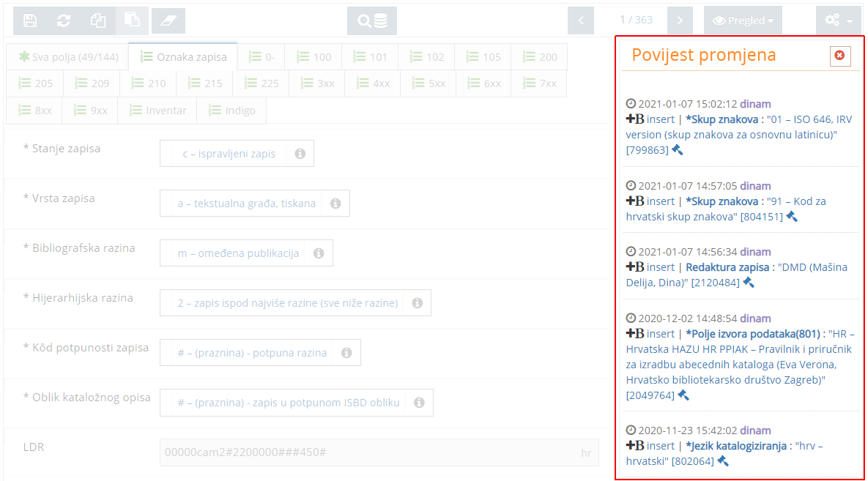This screenshot has width=868, height=481.
Task: Save the record with the floppy disk icon
Action: (x=29, y=20)
